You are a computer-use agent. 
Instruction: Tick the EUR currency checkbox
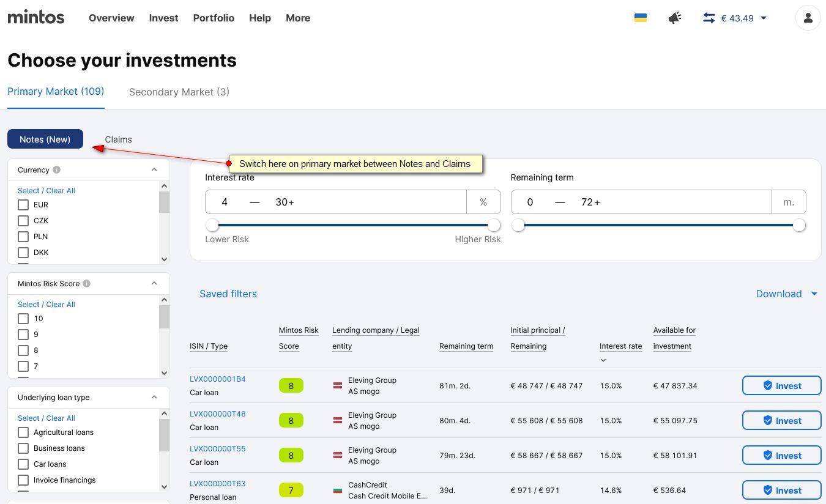coord(23,205)
